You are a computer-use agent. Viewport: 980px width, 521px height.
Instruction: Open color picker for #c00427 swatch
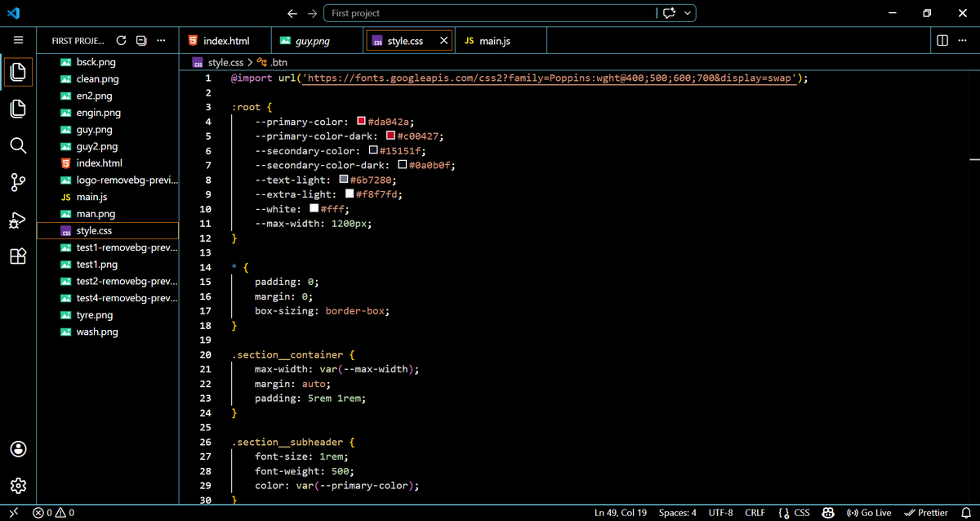point(390,136)
